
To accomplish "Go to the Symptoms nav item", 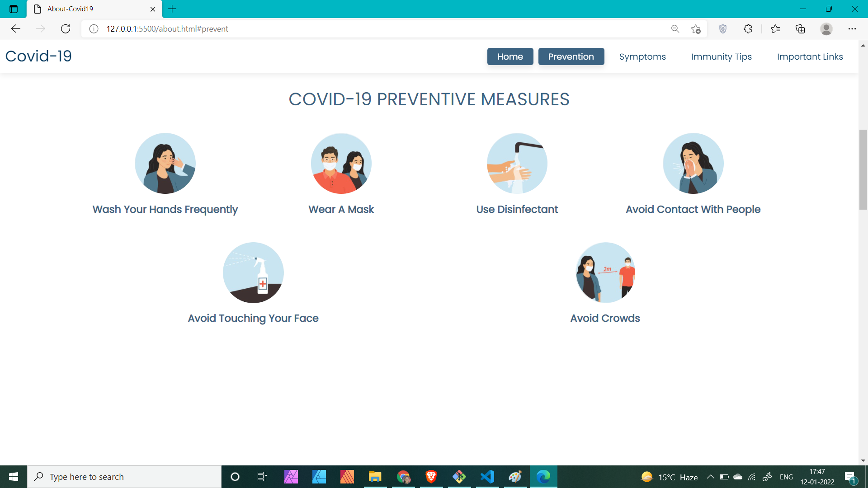I will pos(642,56).
